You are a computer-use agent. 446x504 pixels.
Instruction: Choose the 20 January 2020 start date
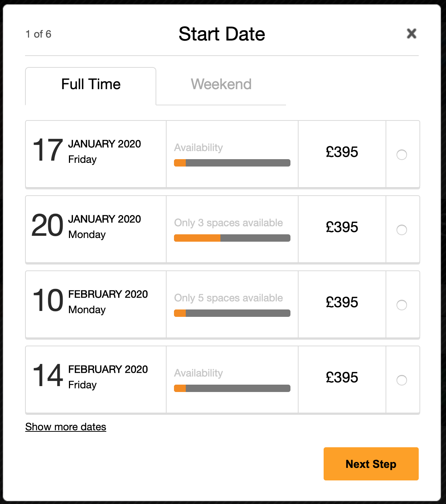(x=401, y=230)
